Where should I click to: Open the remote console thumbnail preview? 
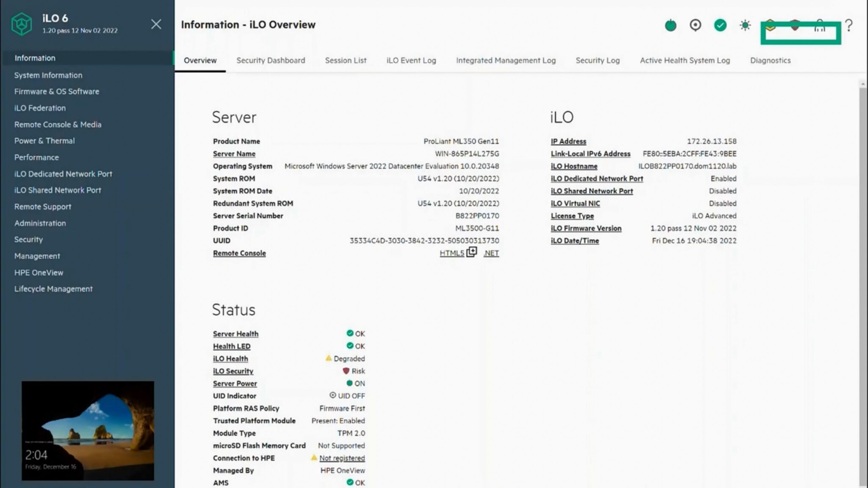(x=88, y=430)
